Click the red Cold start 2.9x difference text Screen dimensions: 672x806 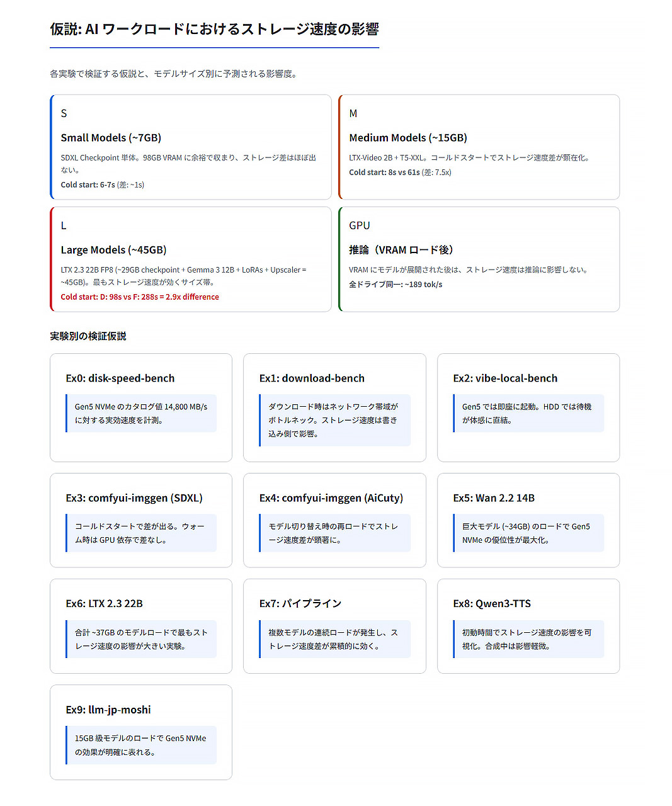140,297
